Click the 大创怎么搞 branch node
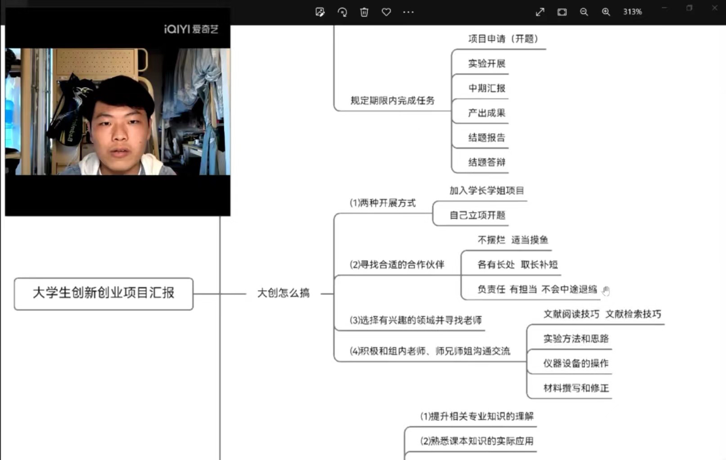 pyautogui.click(x=283, y=293)
